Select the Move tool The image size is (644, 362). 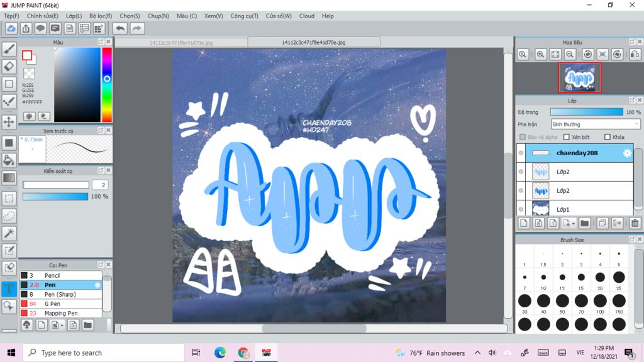pos(9,122)
